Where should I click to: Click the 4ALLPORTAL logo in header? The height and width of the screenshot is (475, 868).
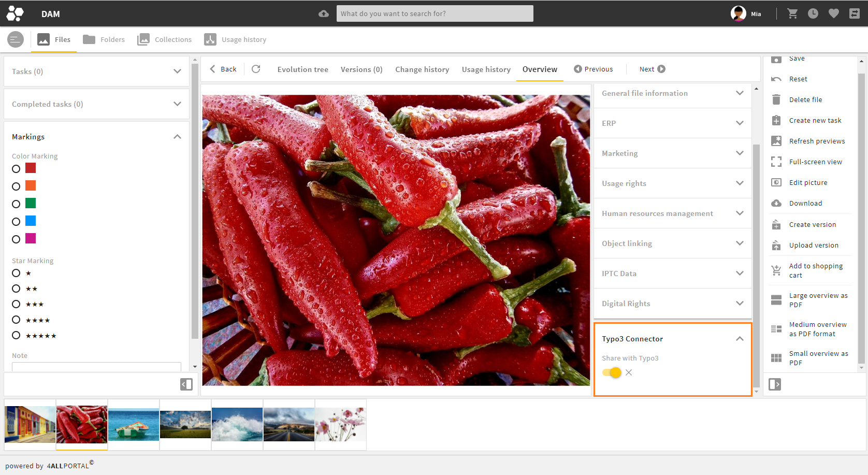point(15,13)
